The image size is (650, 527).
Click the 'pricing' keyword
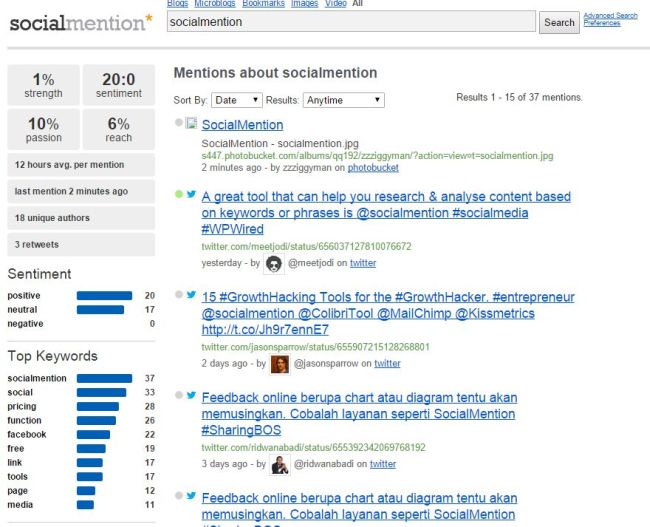coord(22,406)
